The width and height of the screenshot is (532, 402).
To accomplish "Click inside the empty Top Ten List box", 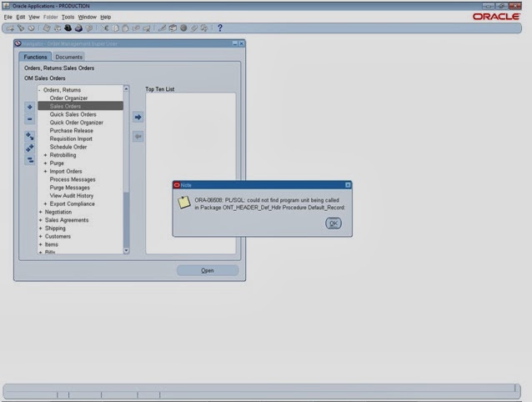I will click(191, 173).
